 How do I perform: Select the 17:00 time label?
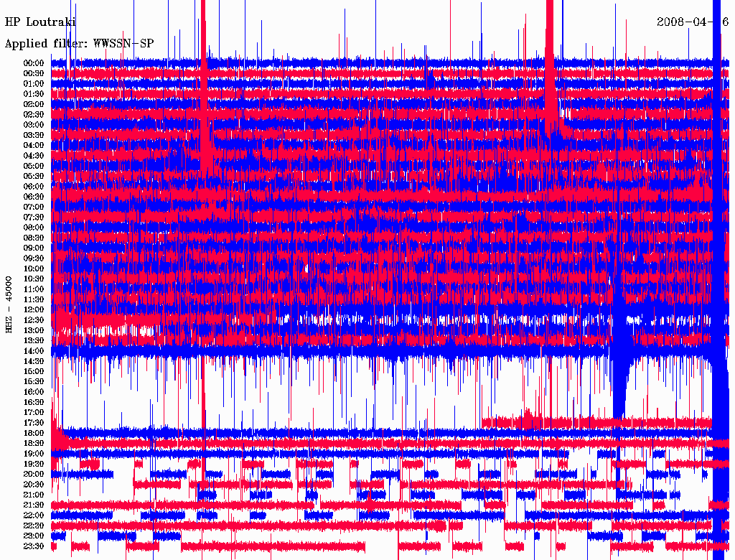click(34, 413)
